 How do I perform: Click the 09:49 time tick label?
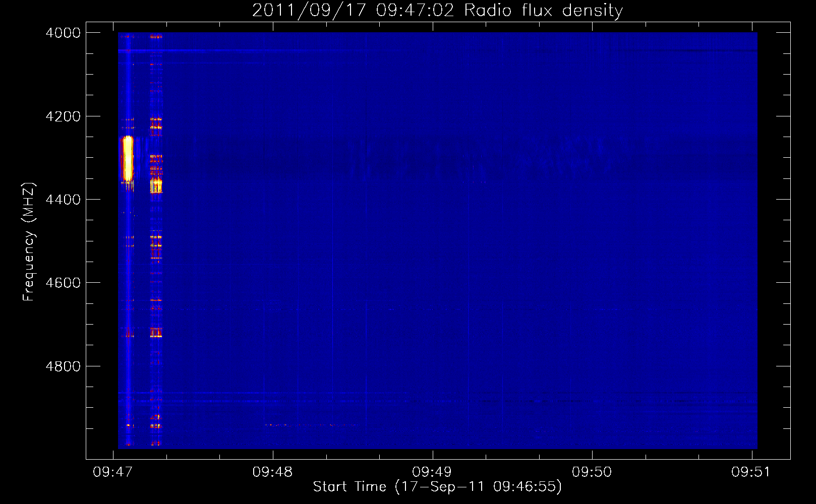click(432, 472)
